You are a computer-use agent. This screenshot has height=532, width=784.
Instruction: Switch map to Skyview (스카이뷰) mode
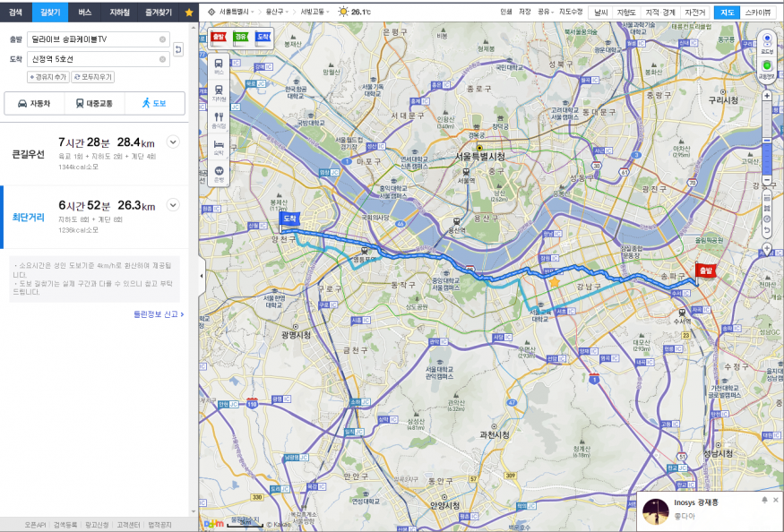(x=758, y=13)
